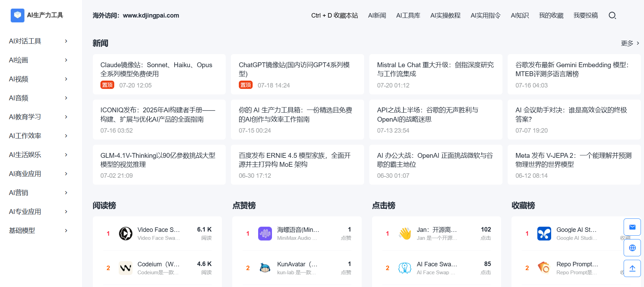Click Codeium (W… title in 阅读榜

158,264
